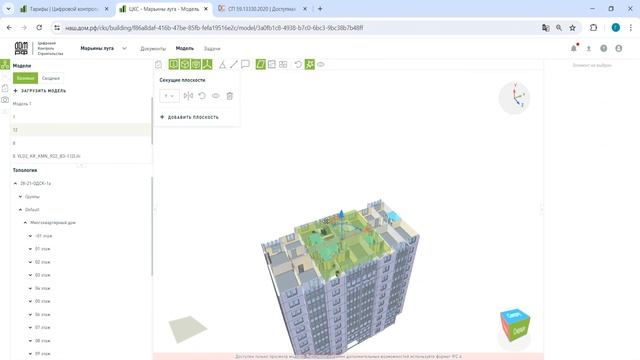
Task: Switch to the Базовые models tab
Action: [25, 78]
